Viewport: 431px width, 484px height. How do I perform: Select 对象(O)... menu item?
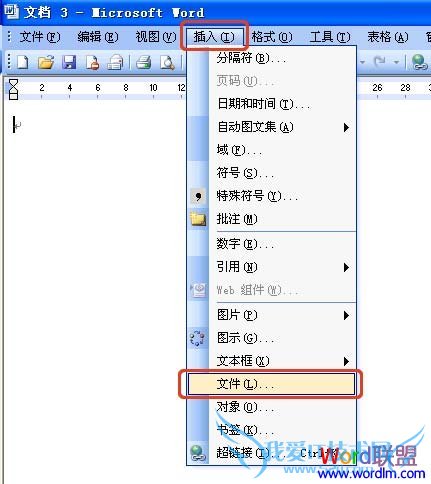pyautogui.click(x=271, y=407)
